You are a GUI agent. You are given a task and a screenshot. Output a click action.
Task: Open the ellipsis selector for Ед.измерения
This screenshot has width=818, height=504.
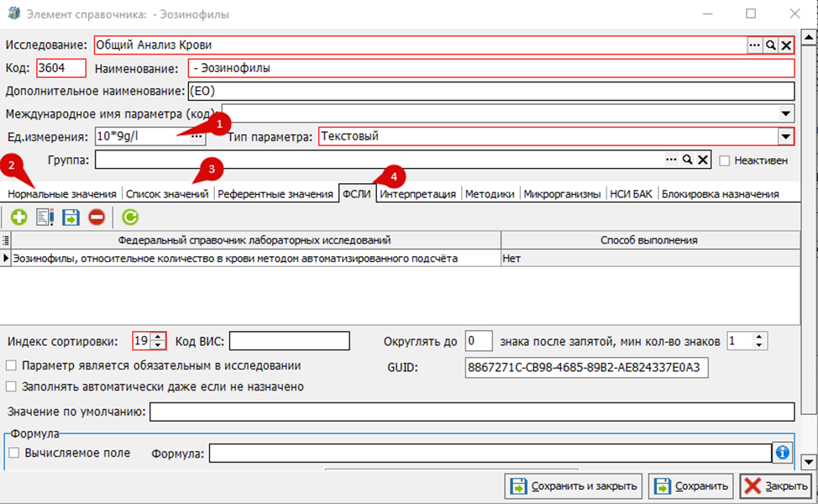click(197, 137)
